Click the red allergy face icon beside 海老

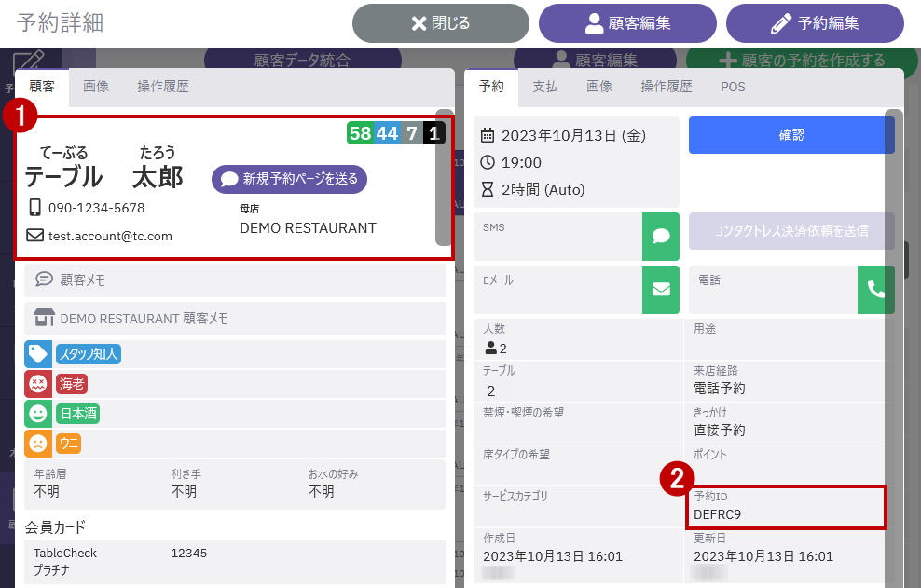point(37,384)
